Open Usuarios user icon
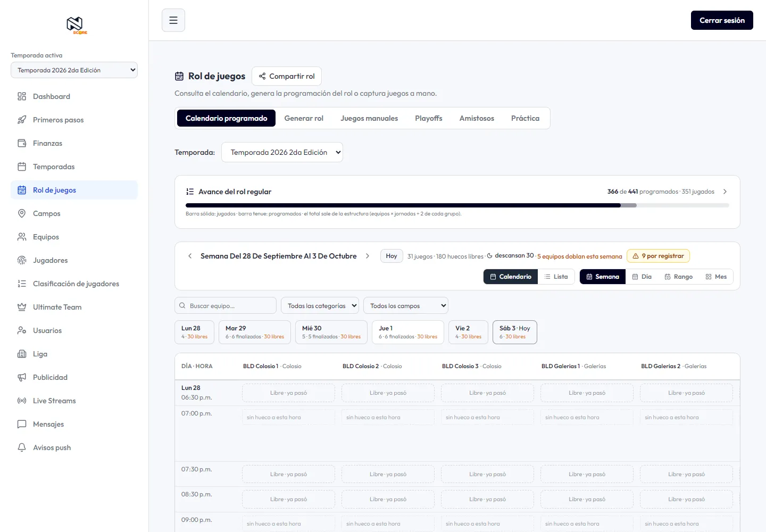The image size is (766, 532). [x=22, y=330]
